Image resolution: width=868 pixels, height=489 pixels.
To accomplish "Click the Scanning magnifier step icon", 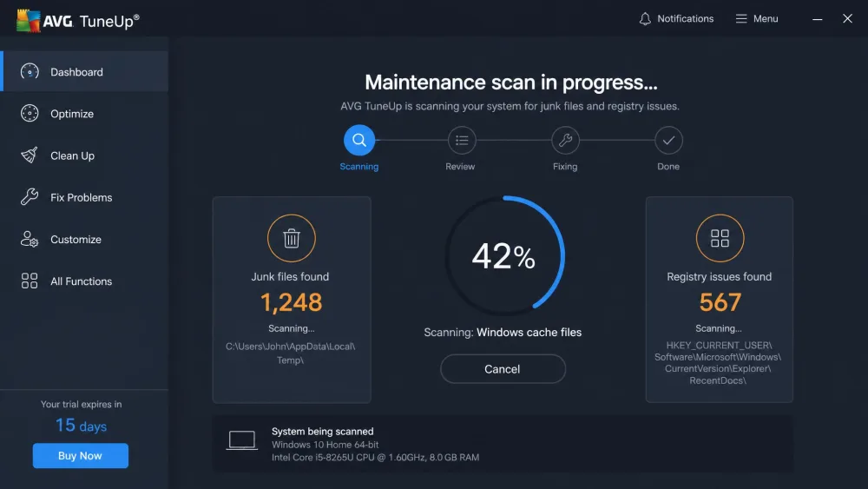I will (x=359, y=140).
